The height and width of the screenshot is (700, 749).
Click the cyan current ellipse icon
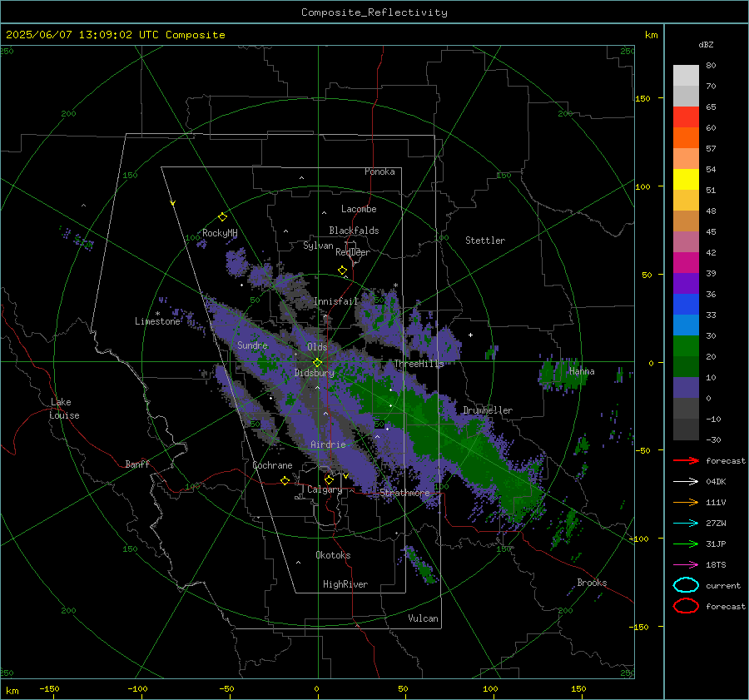point(686,585)
